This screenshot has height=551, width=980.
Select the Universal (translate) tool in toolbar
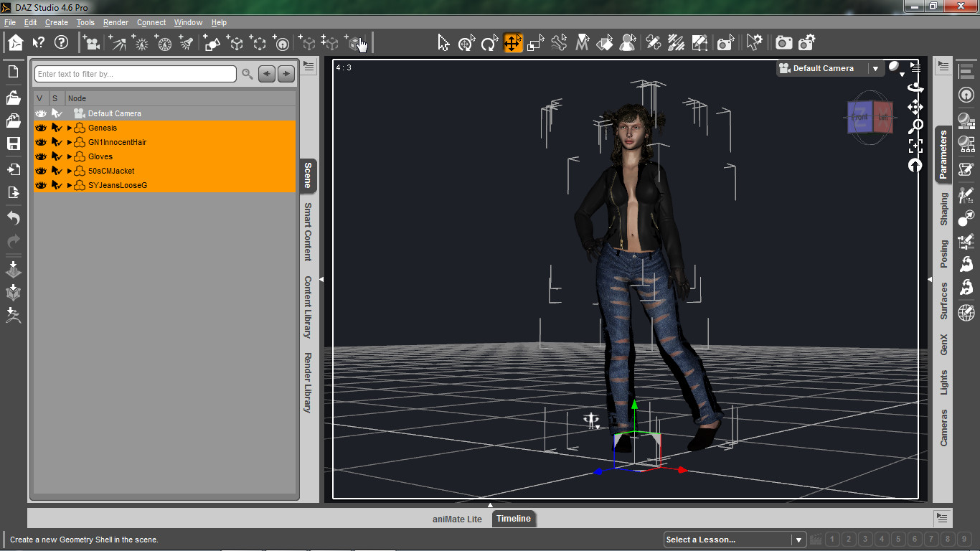(x=513, y=43)
